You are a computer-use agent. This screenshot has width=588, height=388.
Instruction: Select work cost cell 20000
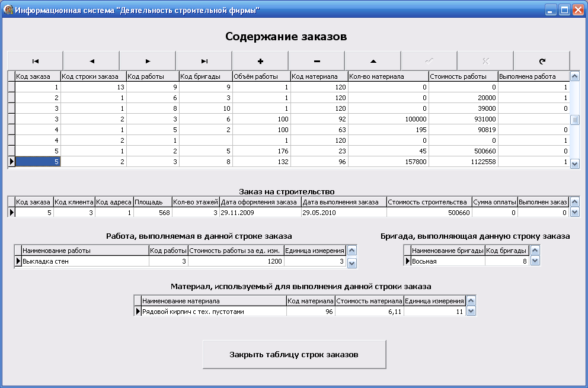coord(463,98)
